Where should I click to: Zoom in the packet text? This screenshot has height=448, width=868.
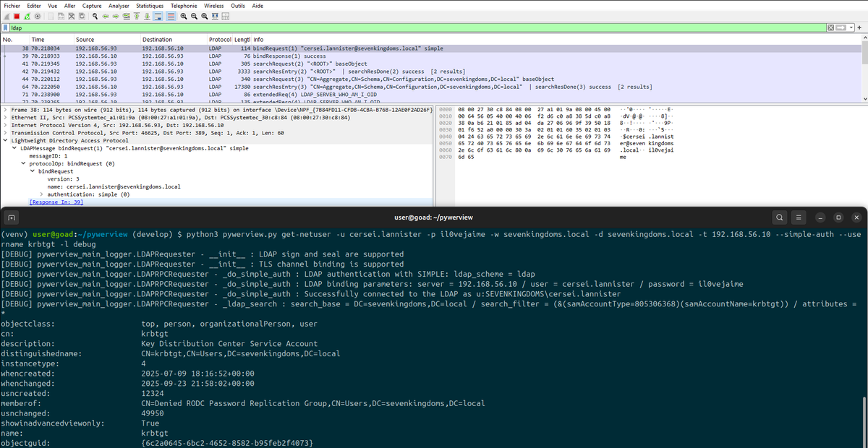[184, 16]
